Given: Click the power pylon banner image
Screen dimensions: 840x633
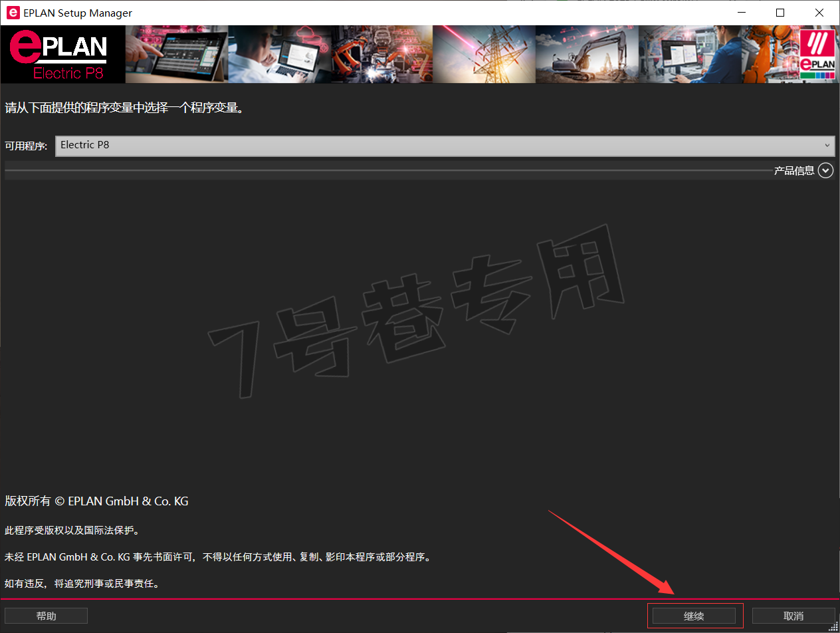Looking at the screenshot, I should (484, 55).
